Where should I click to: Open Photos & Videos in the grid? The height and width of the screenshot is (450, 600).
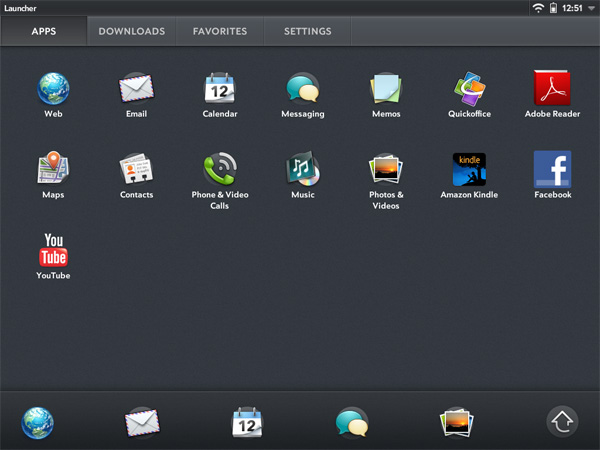click(386, 169)
